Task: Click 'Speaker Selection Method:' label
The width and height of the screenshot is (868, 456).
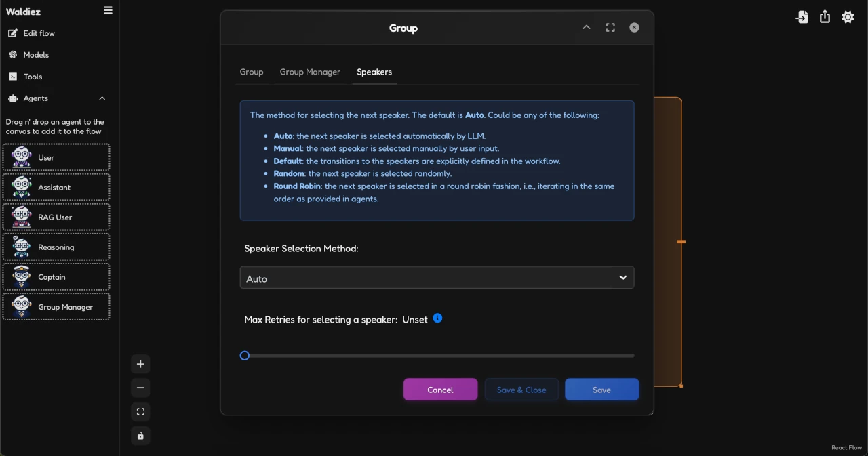Action: tap(301, 249)
